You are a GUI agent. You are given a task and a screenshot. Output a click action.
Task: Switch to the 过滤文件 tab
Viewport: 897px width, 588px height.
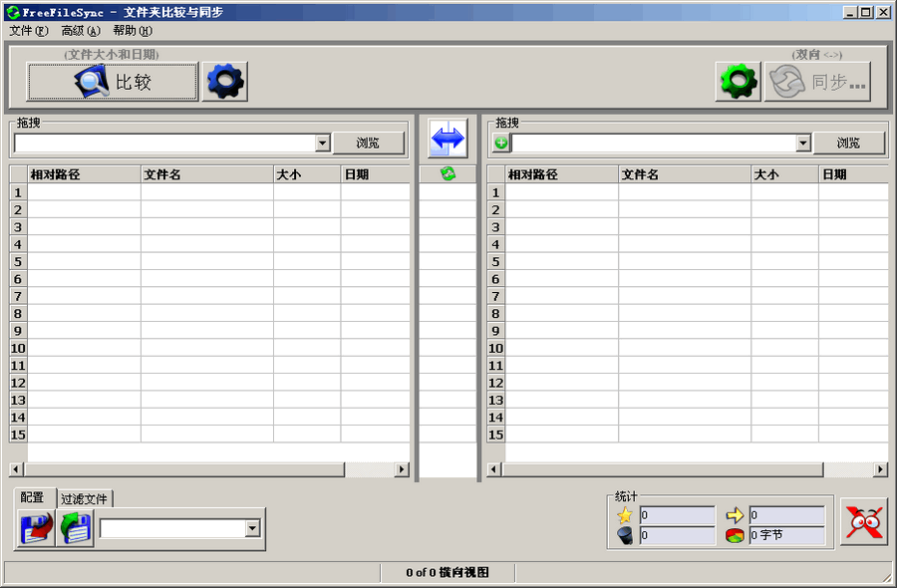tap(86, 497)
